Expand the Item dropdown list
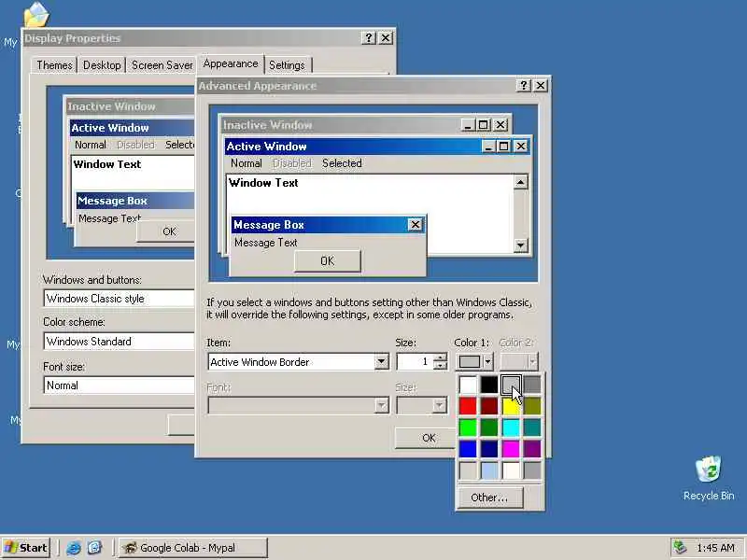 381,362
